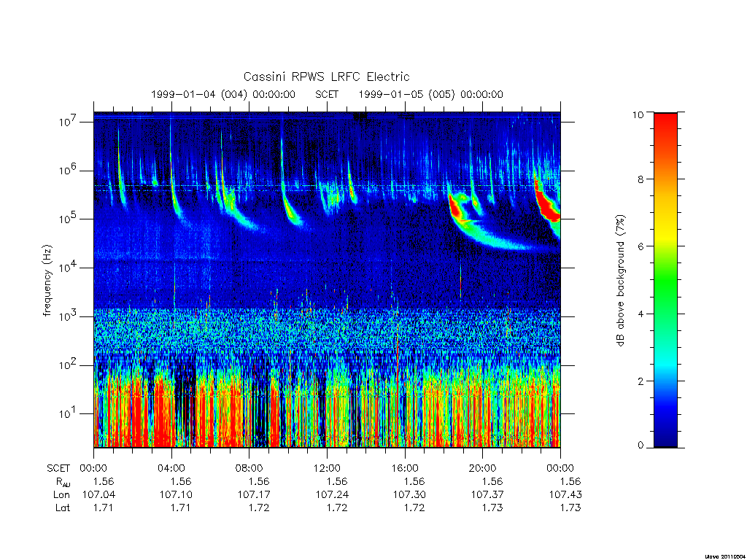Viewport: 747px width, 560px height.
Task: Click the 'SCET' row label below the plot
Action: click(58, 468)
